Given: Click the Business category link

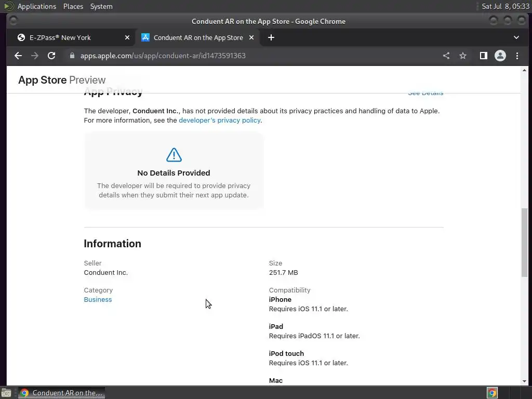Looking at the screenshot, I should 98,300.
